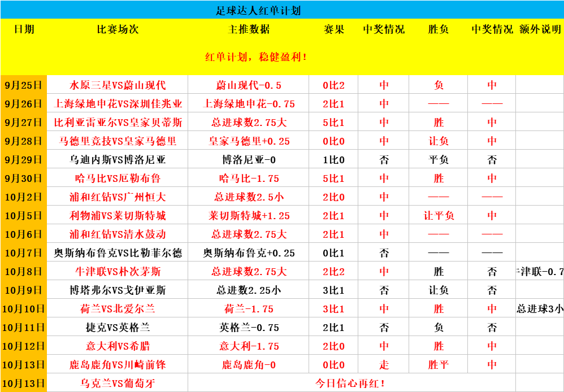The image size is (564, 392).
Task: Click the match cell 上海绿地申花VS深圳佳兆业
Action: point(118,104)
